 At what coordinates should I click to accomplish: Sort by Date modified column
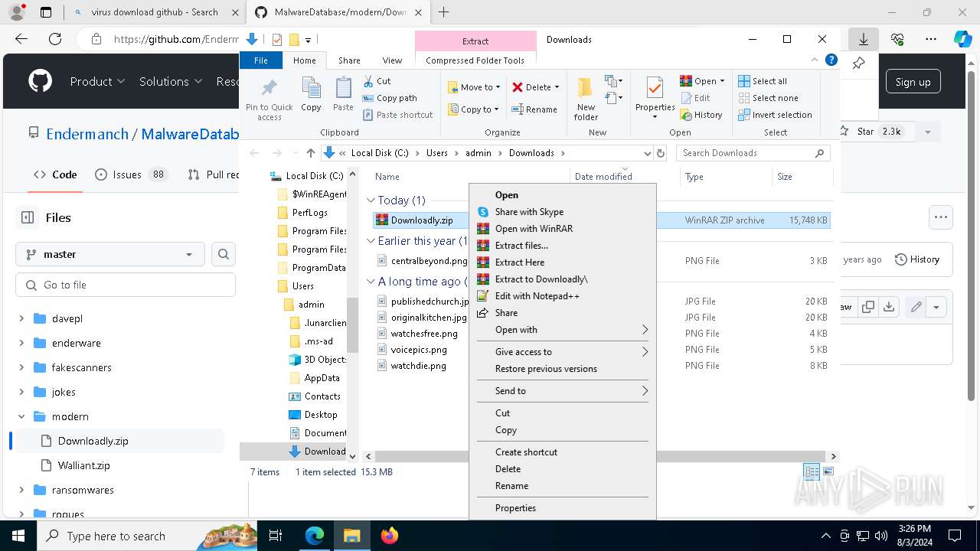[603, 177]
